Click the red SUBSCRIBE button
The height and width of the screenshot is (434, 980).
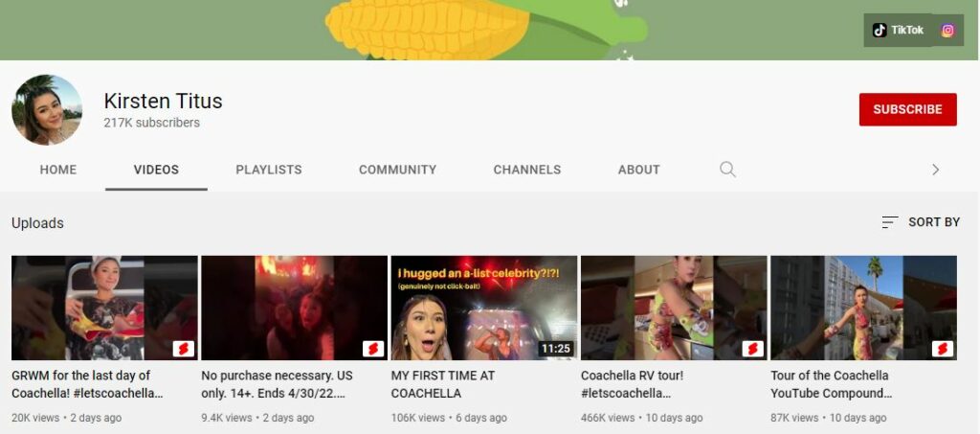(x=907, y=109)
